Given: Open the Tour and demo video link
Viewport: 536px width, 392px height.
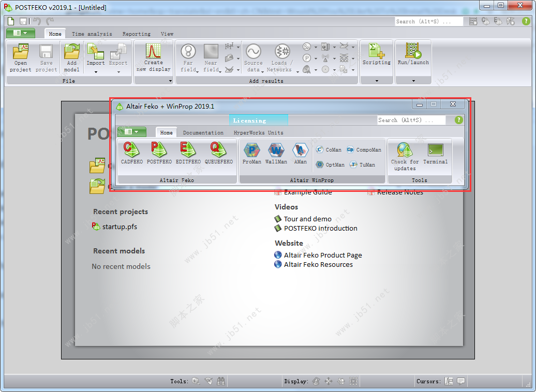Looking at the screenshot, I should click(x=303, y=219).
